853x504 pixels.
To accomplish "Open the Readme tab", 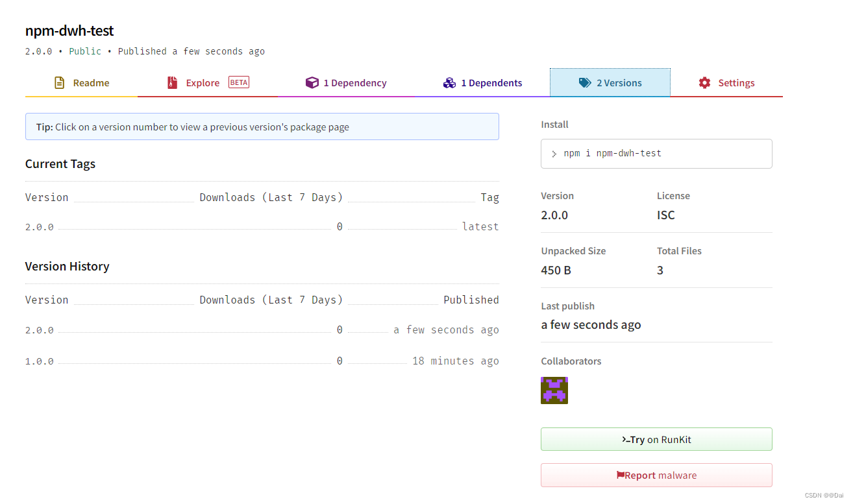I will [x=81, y=83].
